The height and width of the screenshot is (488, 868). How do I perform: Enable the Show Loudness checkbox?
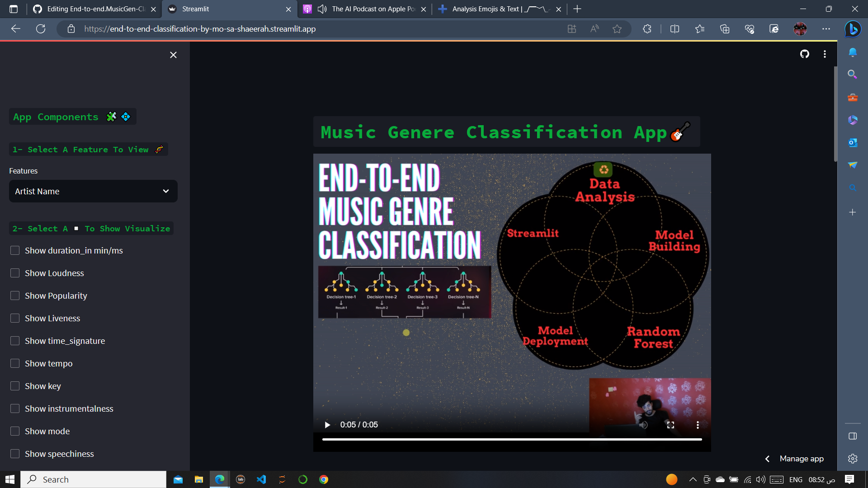pos(15,273)
